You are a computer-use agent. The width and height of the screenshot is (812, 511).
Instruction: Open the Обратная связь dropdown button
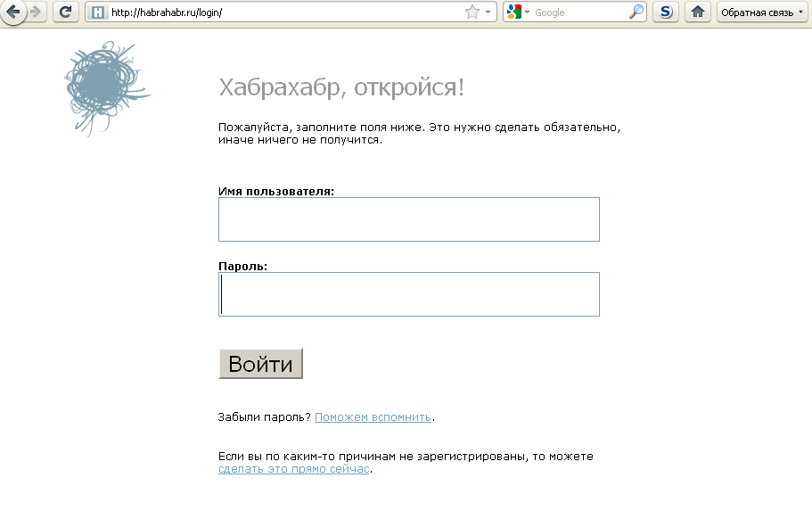click(762, 12)
